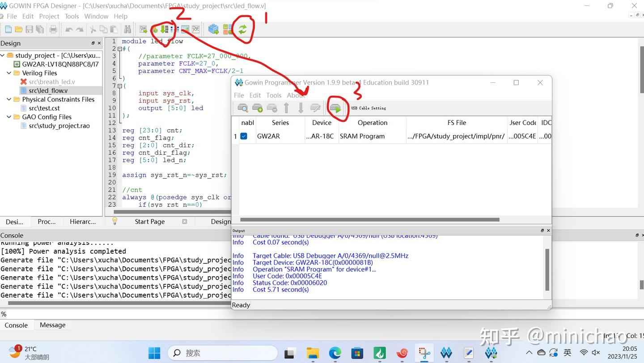The width and height of the screenshot is (644, 363).
Task: Switch to the Process tab
Action: tap(47, 222)
